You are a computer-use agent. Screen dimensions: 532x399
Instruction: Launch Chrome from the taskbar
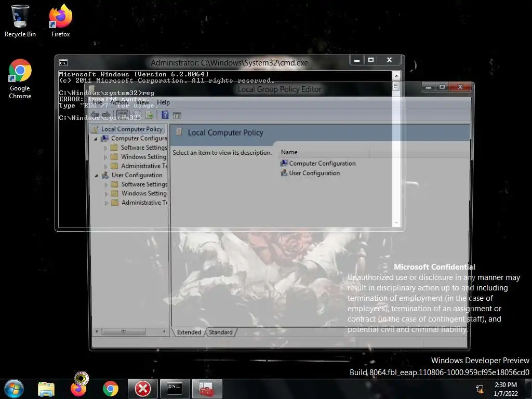click(x=111, y=389)
